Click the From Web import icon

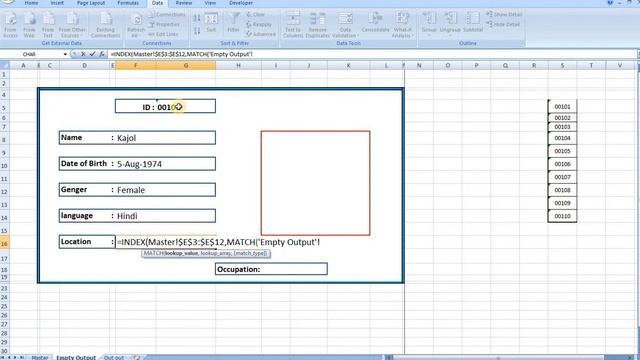(x=29, y=25)
